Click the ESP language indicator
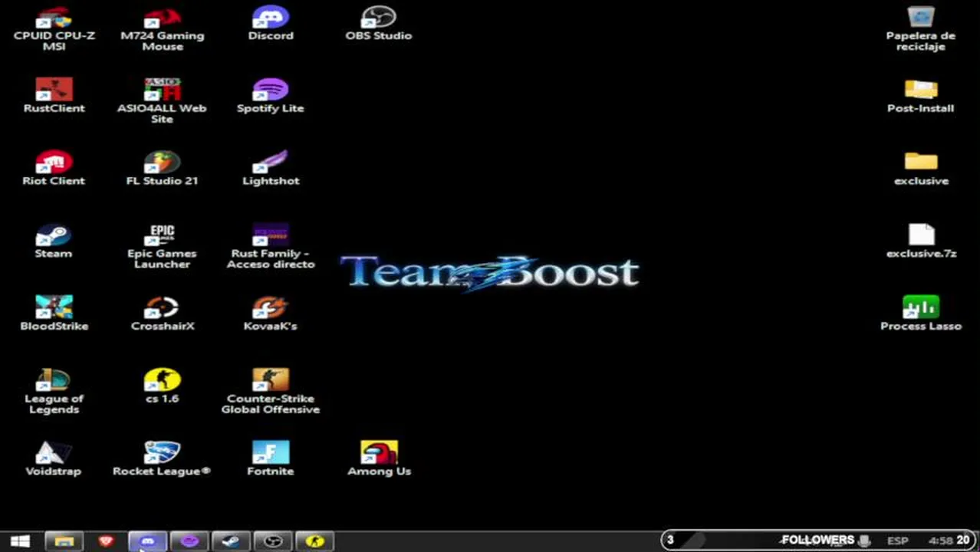Screen dimensions: 980x552 (x=897, y=540)
